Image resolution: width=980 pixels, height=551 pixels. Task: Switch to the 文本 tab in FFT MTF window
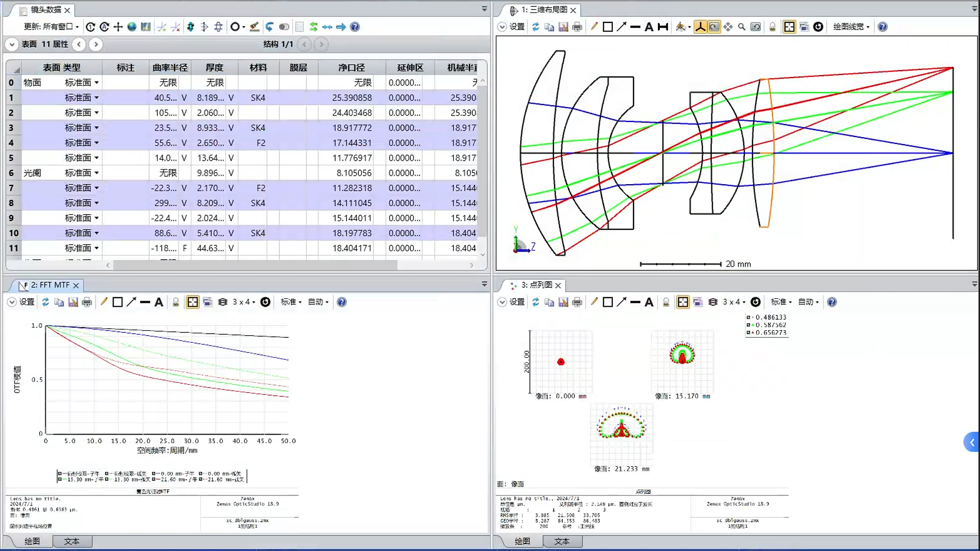[72, 541]
